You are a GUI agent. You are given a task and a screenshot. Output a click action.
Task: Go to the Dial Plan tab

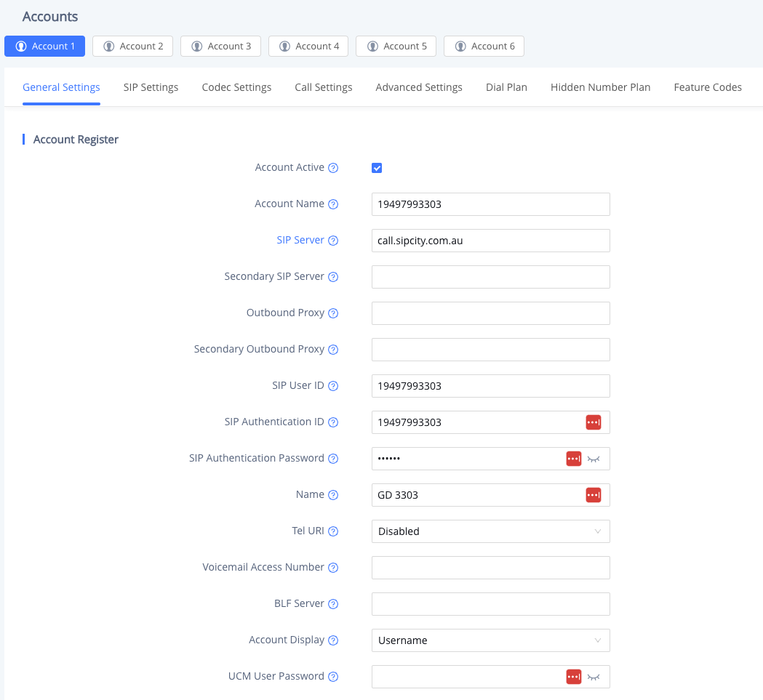point(506,87)
